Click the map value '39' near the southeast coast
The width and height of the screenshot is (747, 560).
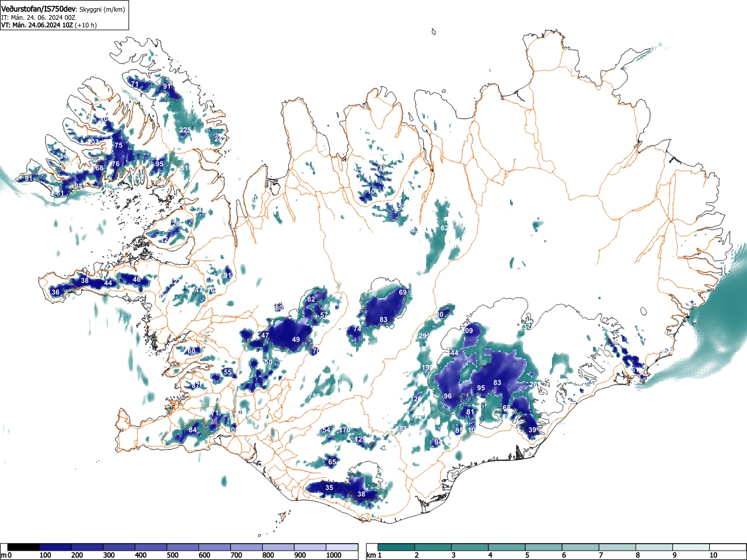(532, 430)
